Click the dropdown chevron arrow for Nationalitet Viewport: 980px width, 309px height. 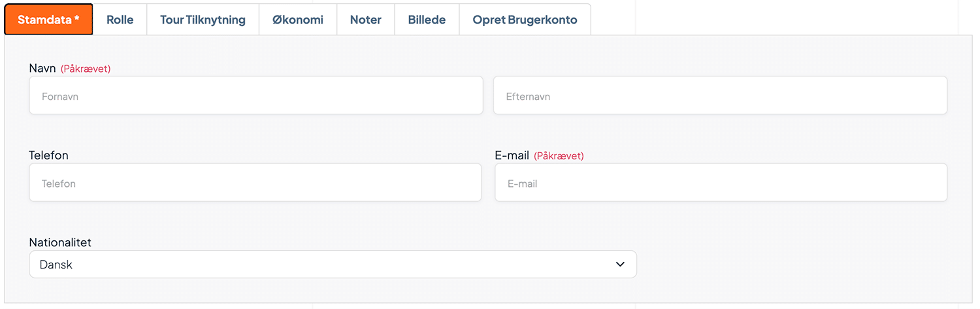[x=619, y=265]
